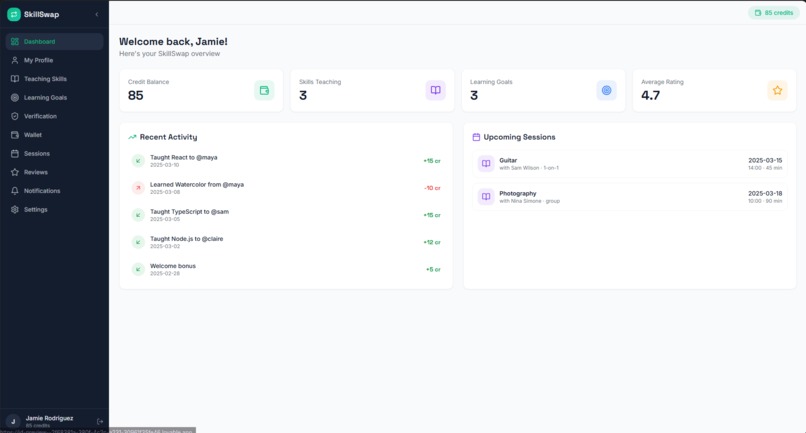The width and height of the screenshot is (806, 433).
Task: Click the Upcoming Sessions calendar icon
Action: [476, 137]
